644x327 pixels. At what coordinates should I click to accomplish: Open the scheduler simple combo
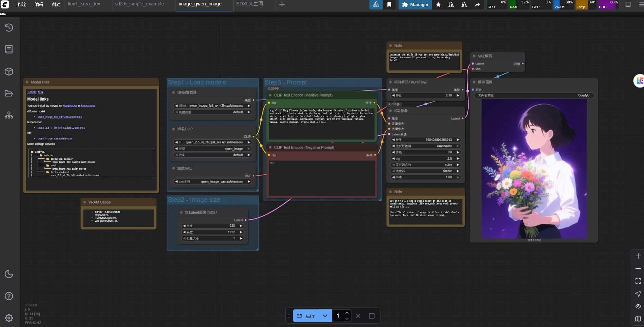(426, 171)
